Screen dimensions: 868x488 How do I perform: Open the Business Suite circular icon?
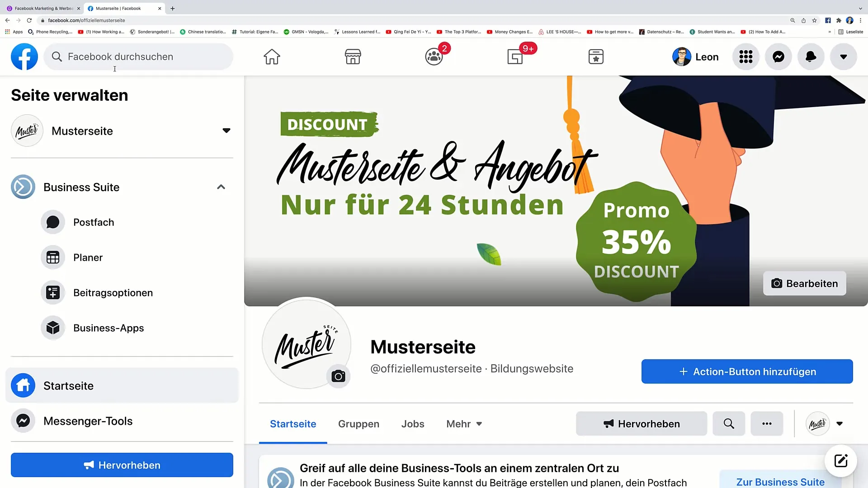pyautogui.click(x=23, y=187)
